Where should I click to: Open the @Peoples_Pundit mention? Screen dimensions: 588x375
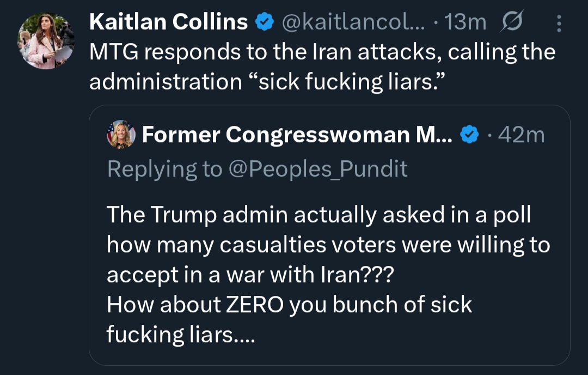click(x=317, y=169)
